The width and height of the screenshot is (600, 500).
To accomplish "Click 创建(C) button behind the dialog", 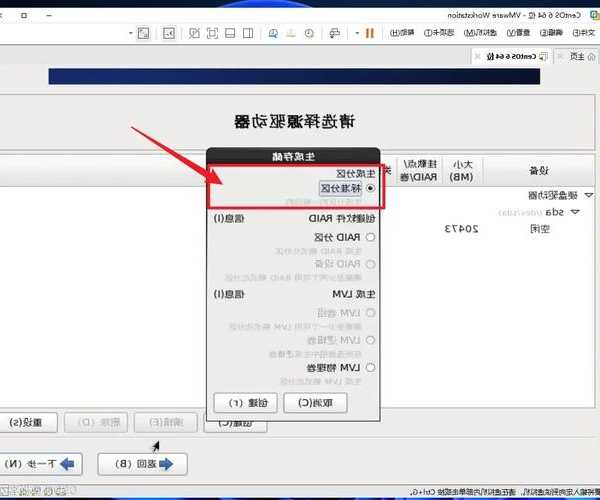I will (235, 426).
